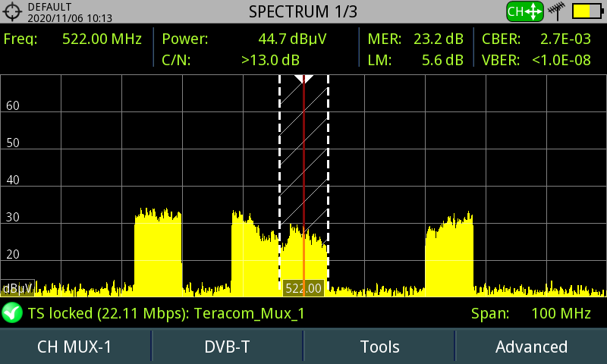Viewport: 607px width, 364px height.
Task: Tap the 40 level on the vertical axis
Action: (x=13, y=180)
